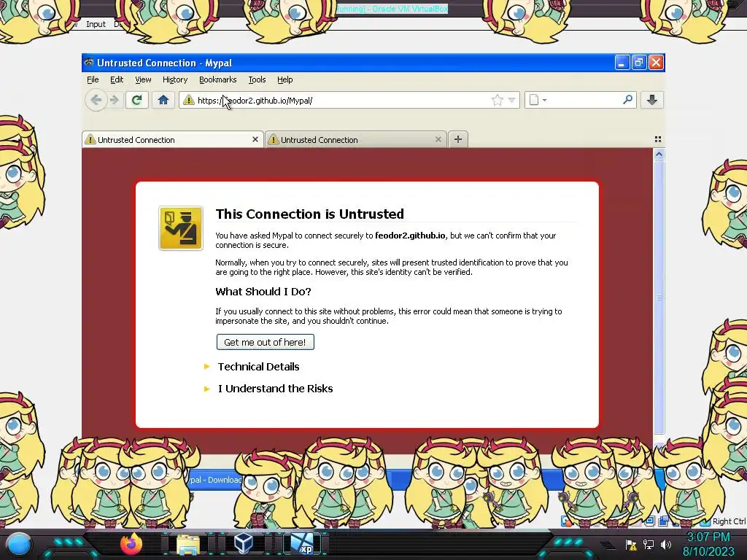This screenshot has width=747, height=560.
Task: Open the search engine selector dropdown
Action: click(x=538, y=100)
